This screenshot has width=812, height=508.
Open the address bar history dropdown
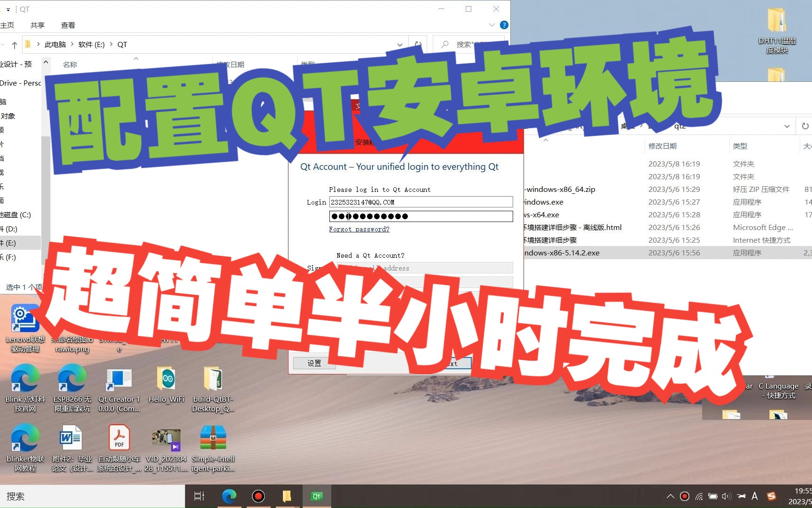[x=400, y=44]
